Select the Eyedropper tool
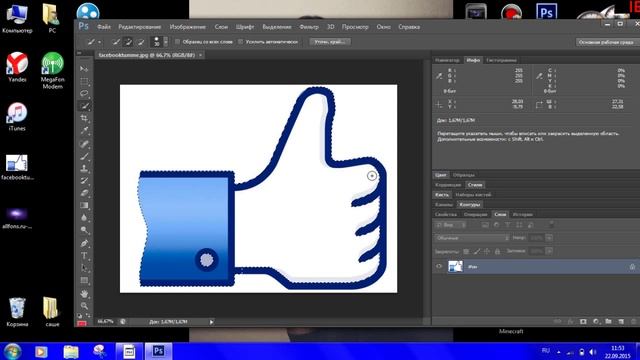The width and height of the screenshot is (640, 360). [84, 131]
